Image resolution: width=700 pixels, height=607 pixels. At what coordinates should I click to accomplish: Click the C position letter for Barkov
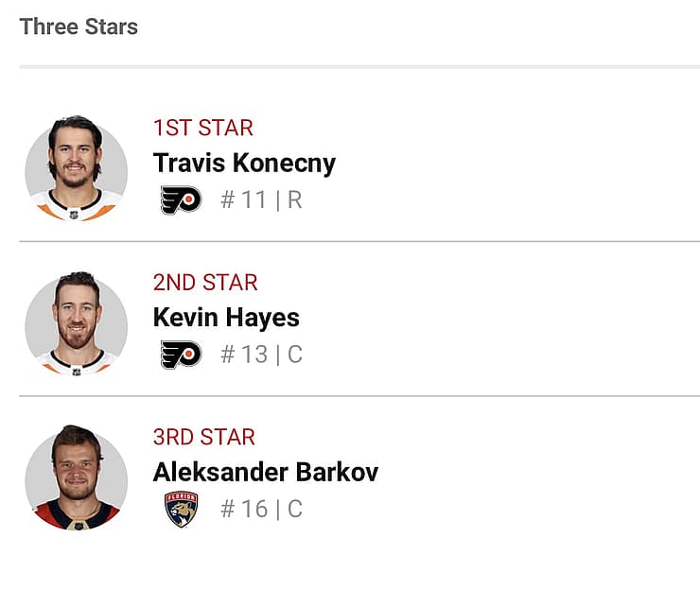295,509
